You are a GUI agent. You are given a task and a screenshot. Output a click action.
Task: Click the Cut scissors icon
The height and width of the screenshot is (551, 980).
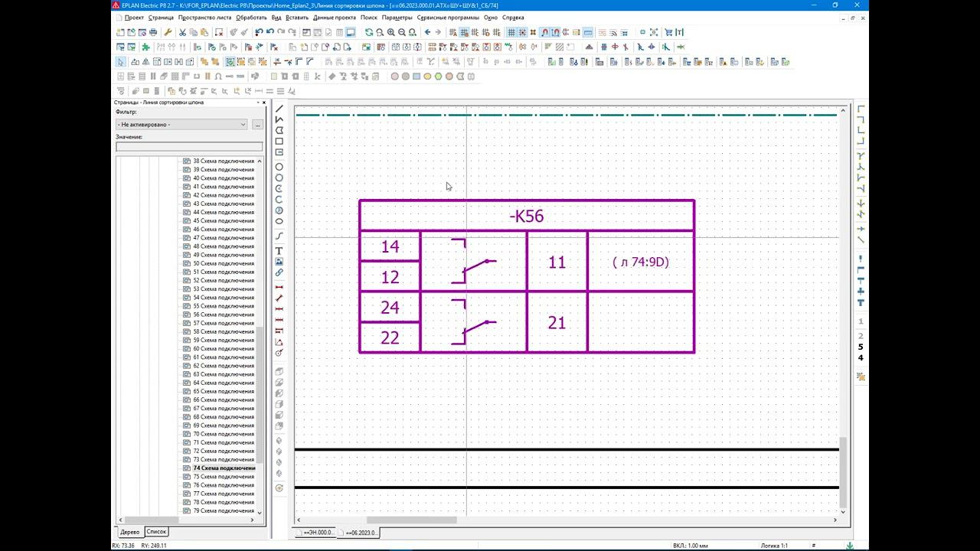point(182,32)
